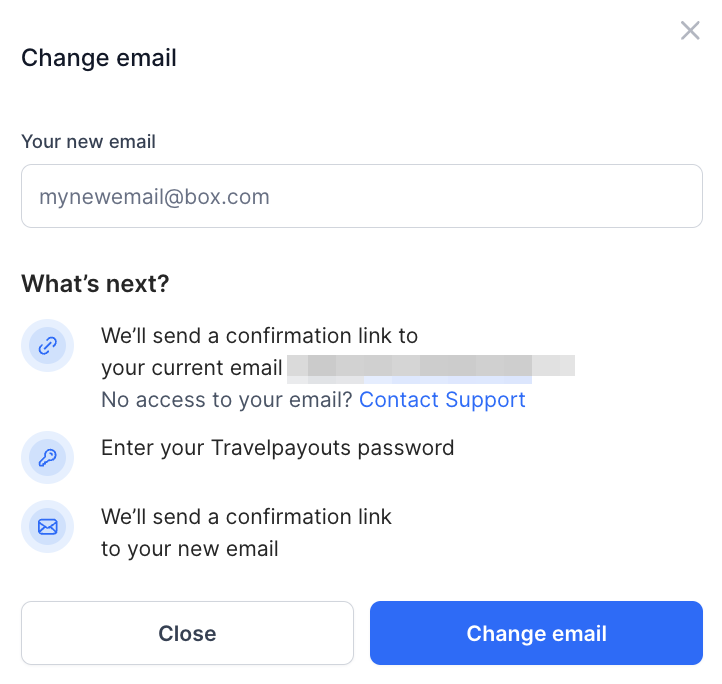The image size is (722, 684).
Task: Click the "What's next?" heading
Action: [95, 284]
